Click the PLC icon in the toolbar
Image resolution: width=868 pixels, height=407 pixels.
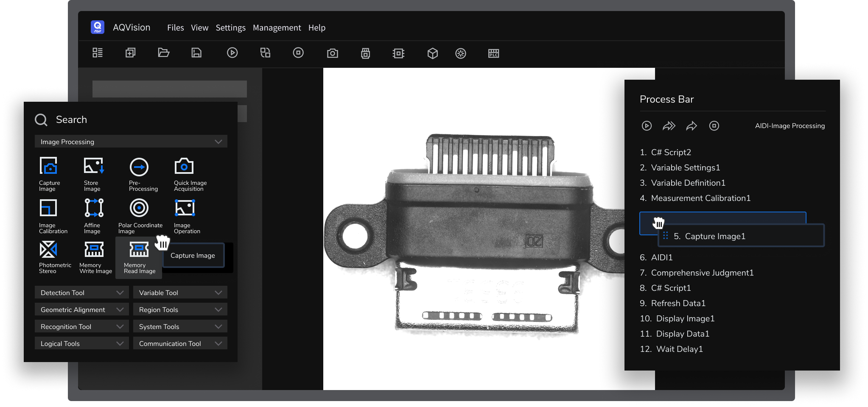(x=493, y=53)
